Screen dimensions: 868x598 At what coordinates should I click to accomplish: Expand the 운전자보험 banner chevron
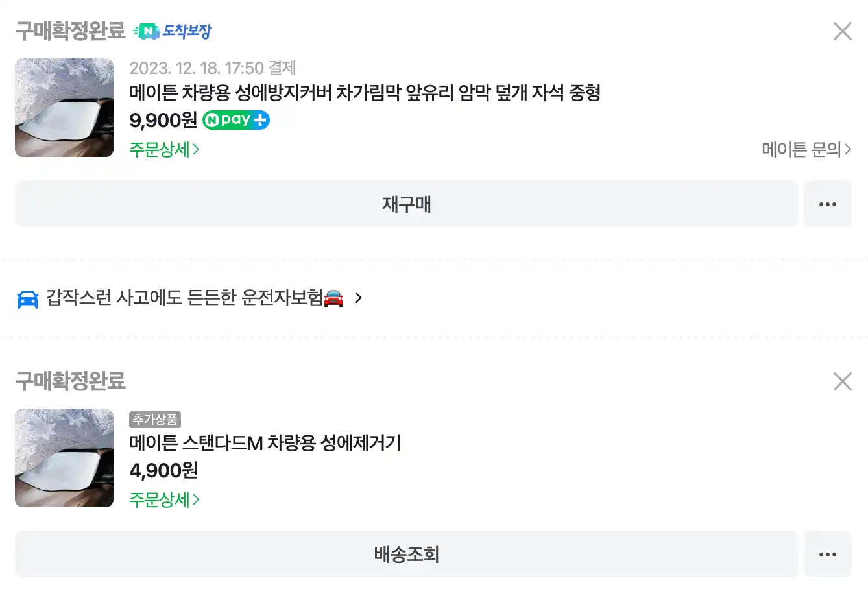pyautogui.click(x=357, y=298)
